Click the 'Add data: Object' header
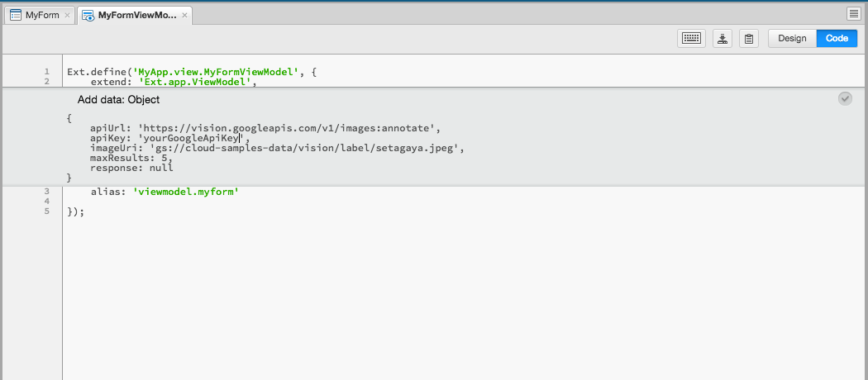 click(118, 100)
